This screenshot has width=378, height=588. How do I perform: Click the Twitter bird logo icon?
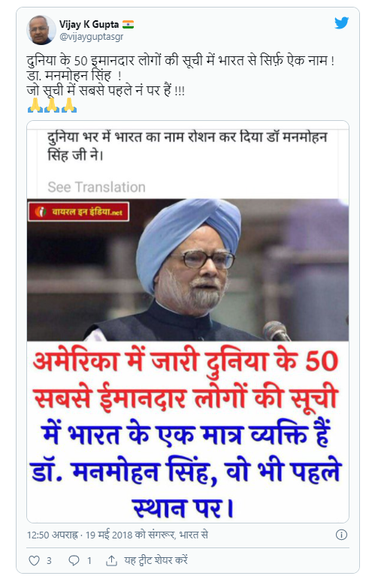(x=341, y=23)
